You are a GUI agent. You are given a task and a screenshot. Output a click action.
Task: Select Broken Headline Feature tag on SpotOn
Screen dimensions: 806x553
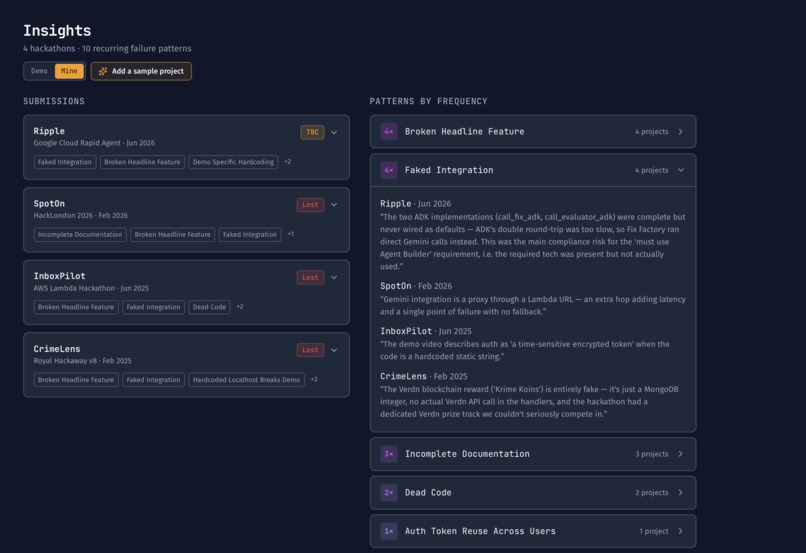pos(173,234)
